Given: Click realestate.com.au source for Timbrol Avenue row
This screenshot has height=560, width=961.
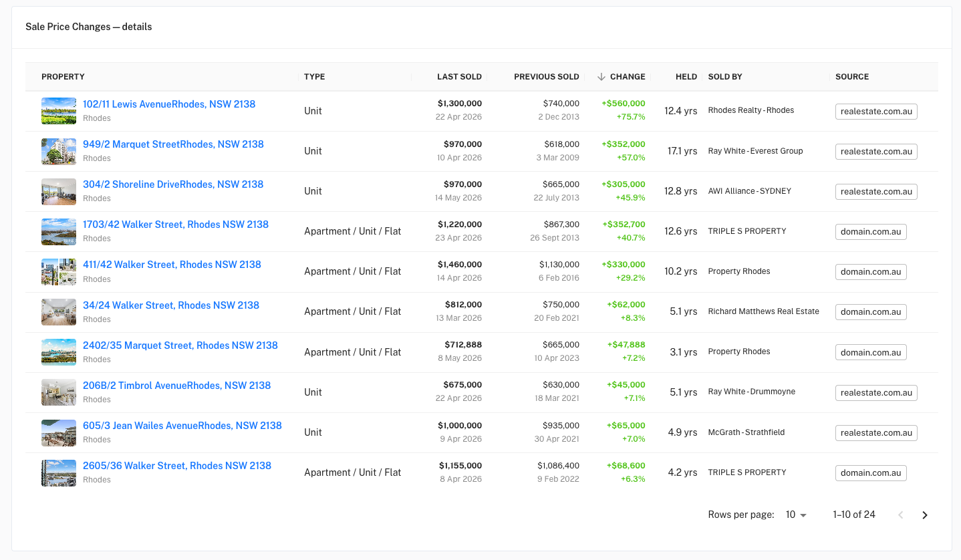Looking at the screenshot, I should [876, 392].
